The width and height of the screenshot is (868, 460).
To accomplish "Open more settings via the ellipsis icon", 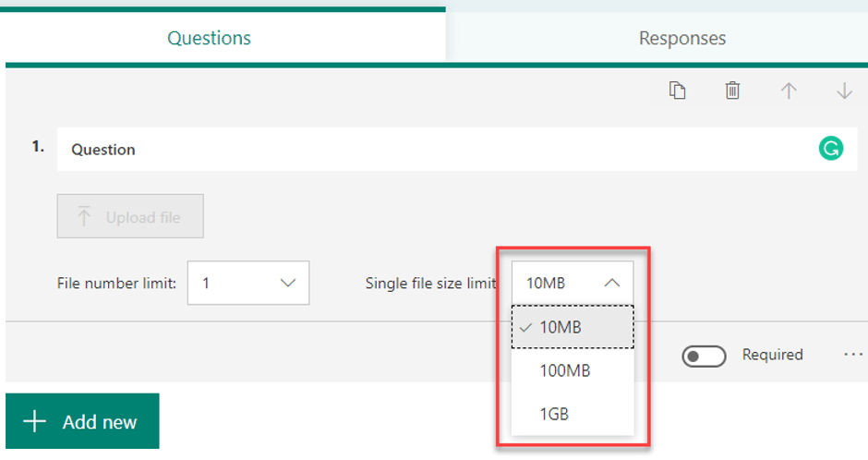I will 853,355.
